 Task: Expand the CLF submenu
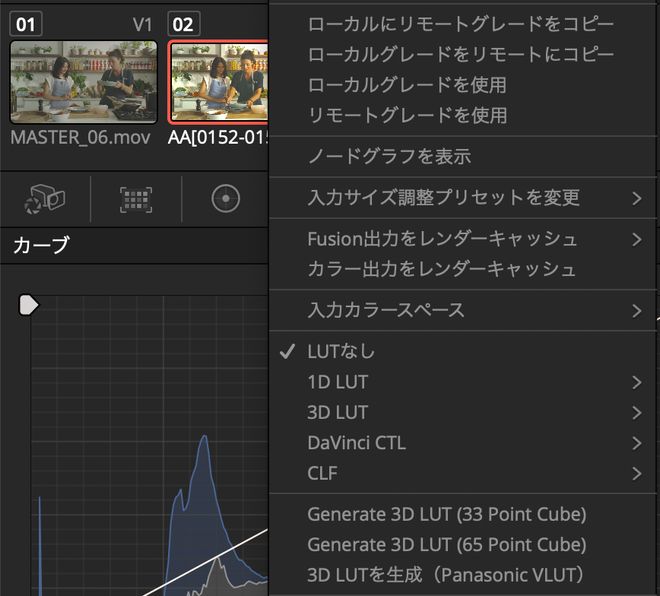(325, 473)
